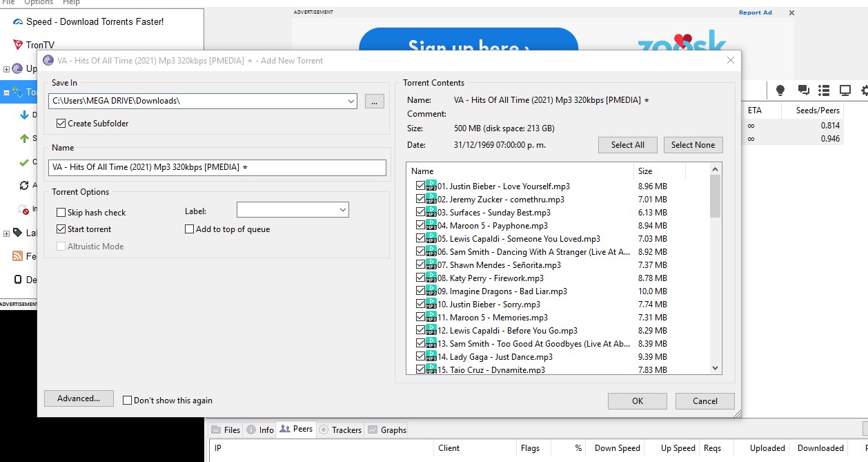
Task: Switch to the Graphs tab
Action: (x=387, y=430)
